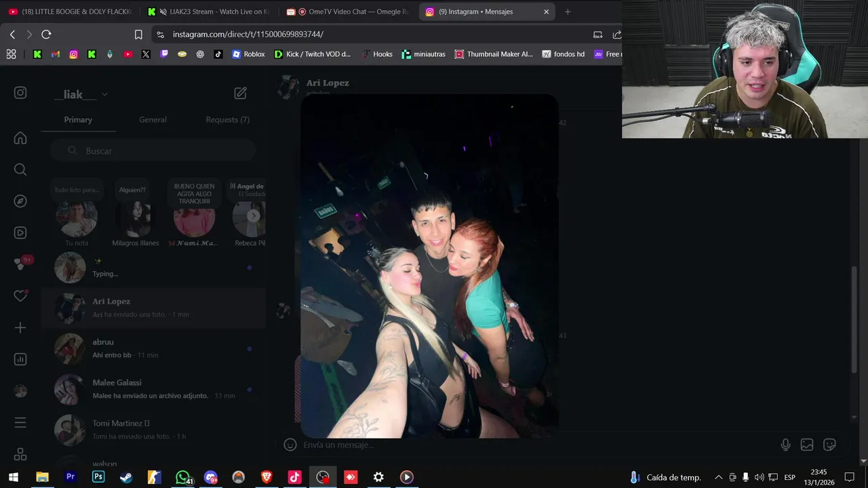The width and height of the screenshot is (868, 488).
Task: Attach a photo with image icon
Action: pyautogui.click(x=807, y=445)
